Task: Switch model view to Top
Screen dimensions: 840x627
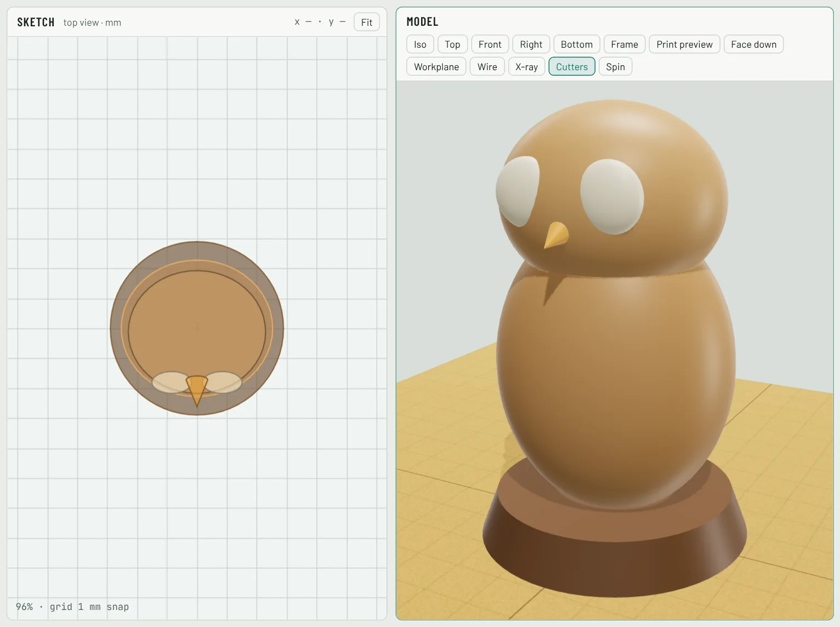Action: pyautogui.click(x=452, y=44)
